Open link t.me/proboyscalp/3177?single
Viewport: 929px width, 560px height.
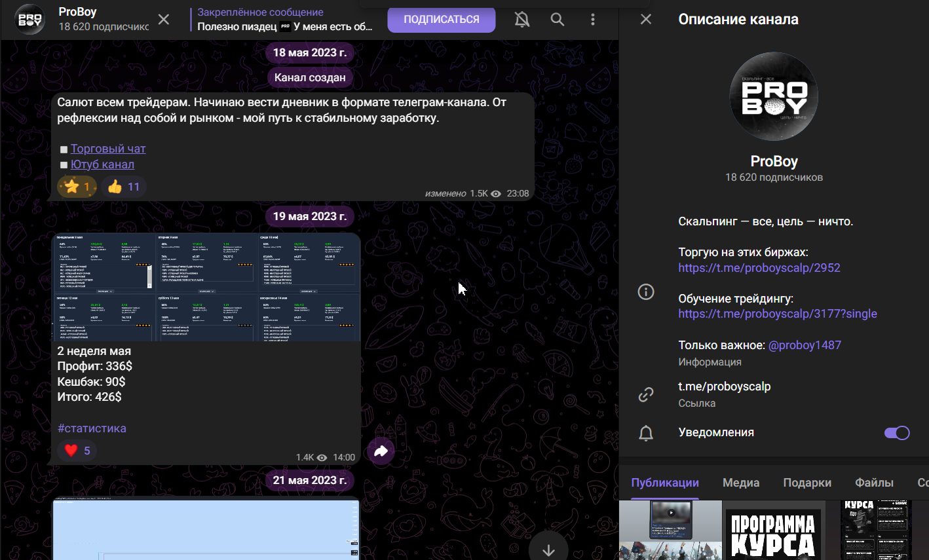click(778, 314)
